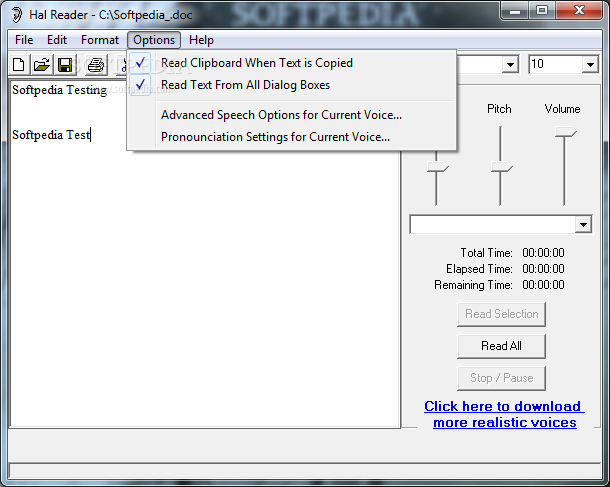610x487 pixels.
Task: Click the Softpedia Testing text line
Action: pos(60,90)
